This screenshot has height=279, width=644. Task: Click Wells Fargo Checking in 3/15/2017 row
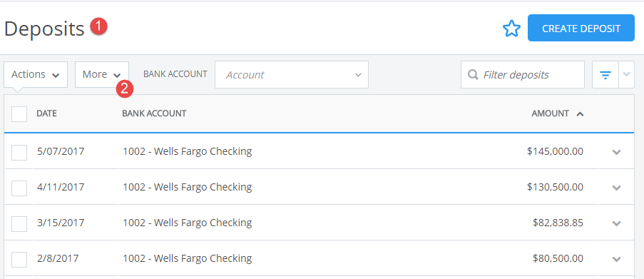pos(188,223)
